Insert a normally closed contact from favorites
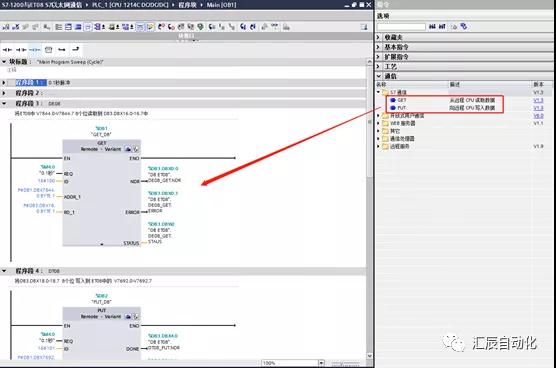This screenshot has height=368, width=556. click(21, 50)
